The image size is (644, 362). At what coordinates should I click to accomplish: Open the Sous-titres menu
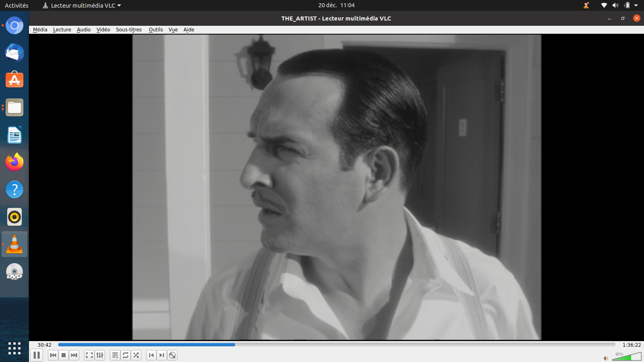129,30
